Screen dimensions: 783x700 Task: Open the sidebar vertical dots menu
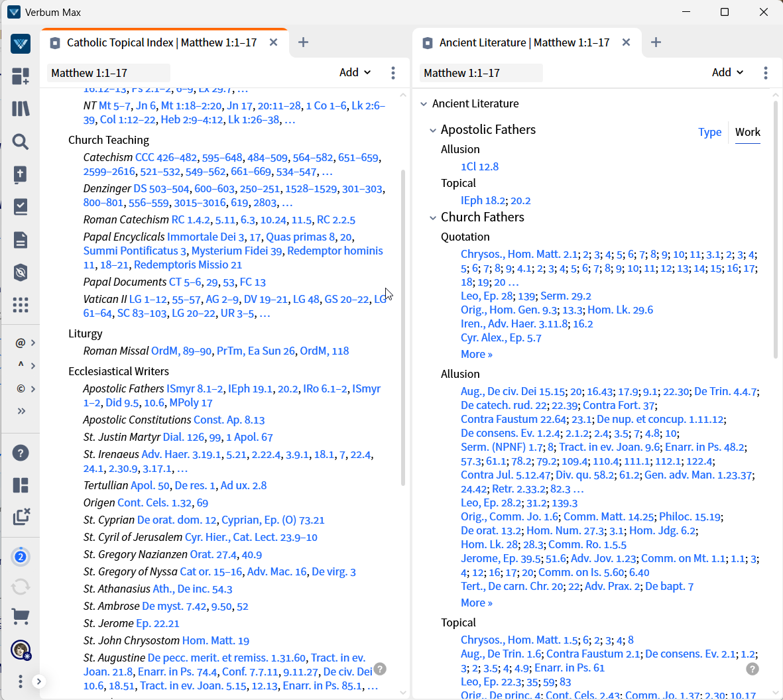[21, 681]
